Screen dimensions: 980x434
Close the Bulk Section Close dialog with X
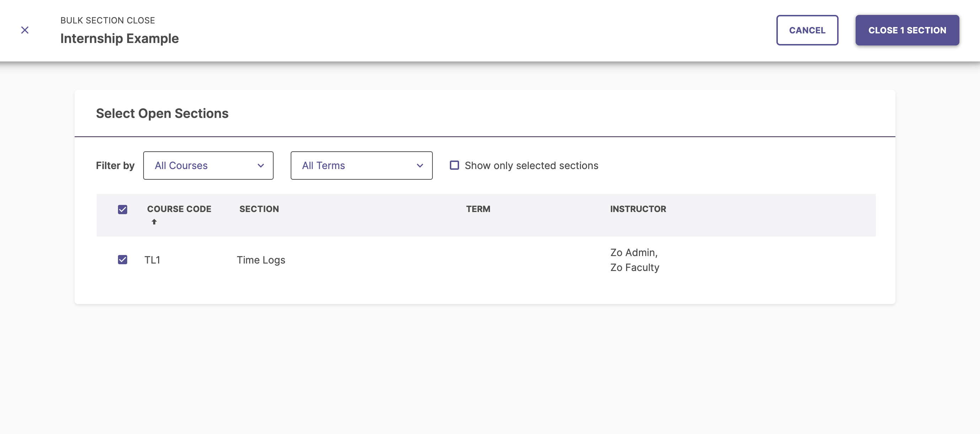click(x=25, y=30)
